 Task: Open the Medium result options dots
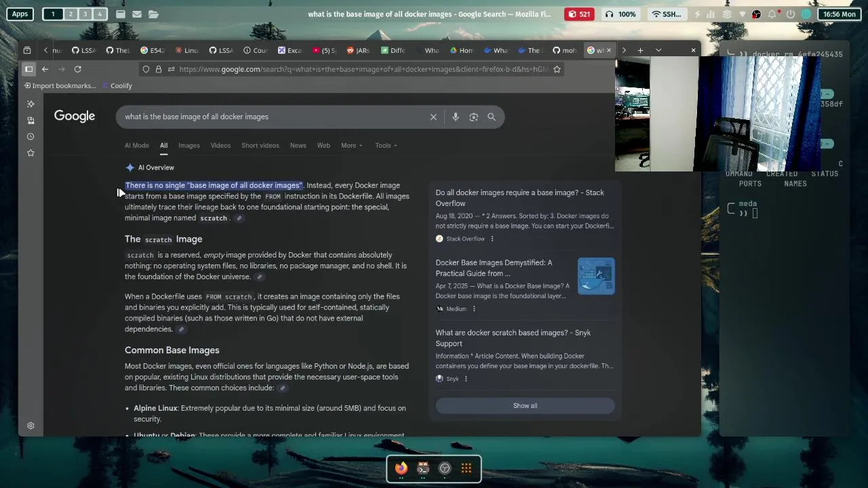pyautogui.click(x=474, y=309)
